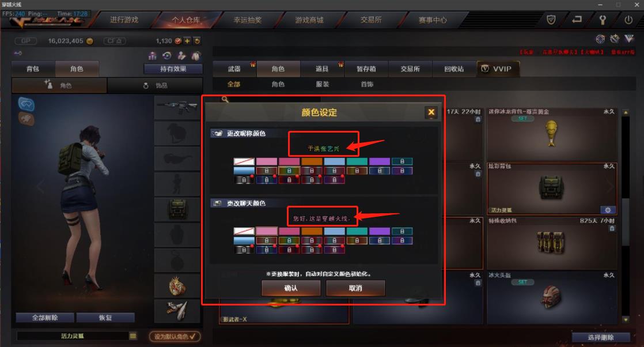
Task: Switch to the 游戏商城 top menu
Action: pos(309,20)
